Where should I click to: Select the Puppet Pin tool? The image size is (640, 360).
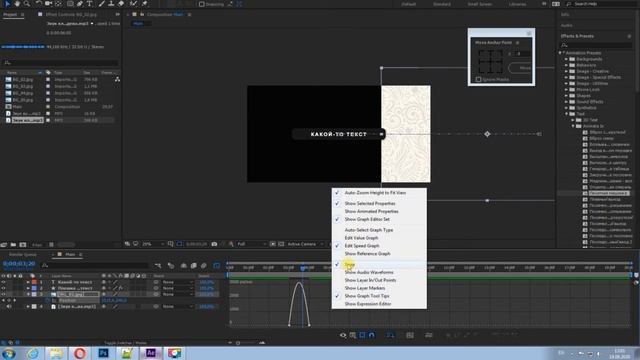click(144, 4)
